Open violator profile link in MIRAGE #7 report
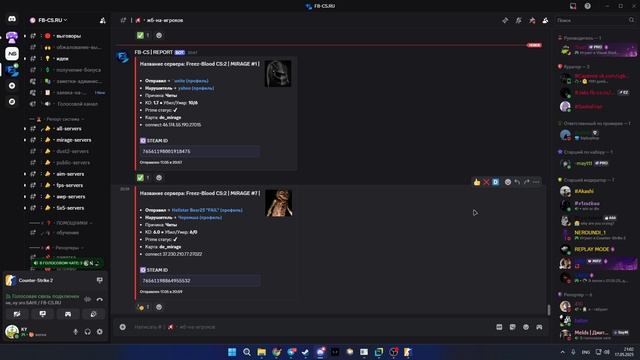Viewport: 640px width, 360px height. (x=200, y=218)
